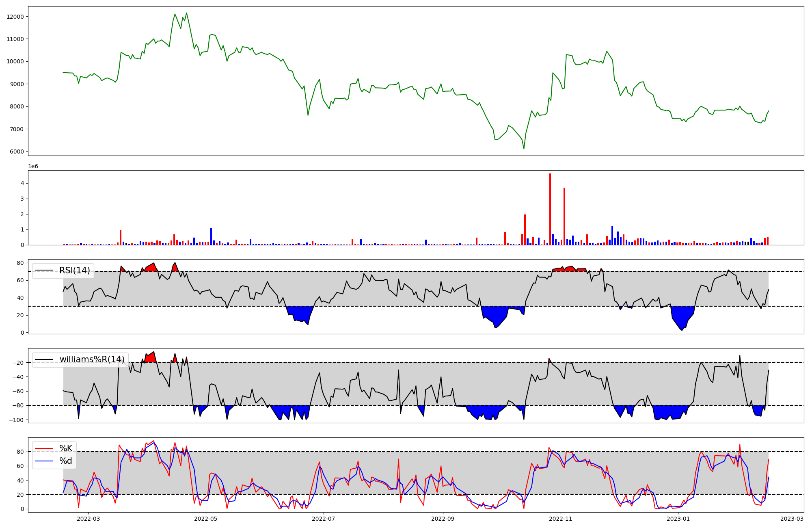Click the tallest blue volume bar

(x=612, y=236)
